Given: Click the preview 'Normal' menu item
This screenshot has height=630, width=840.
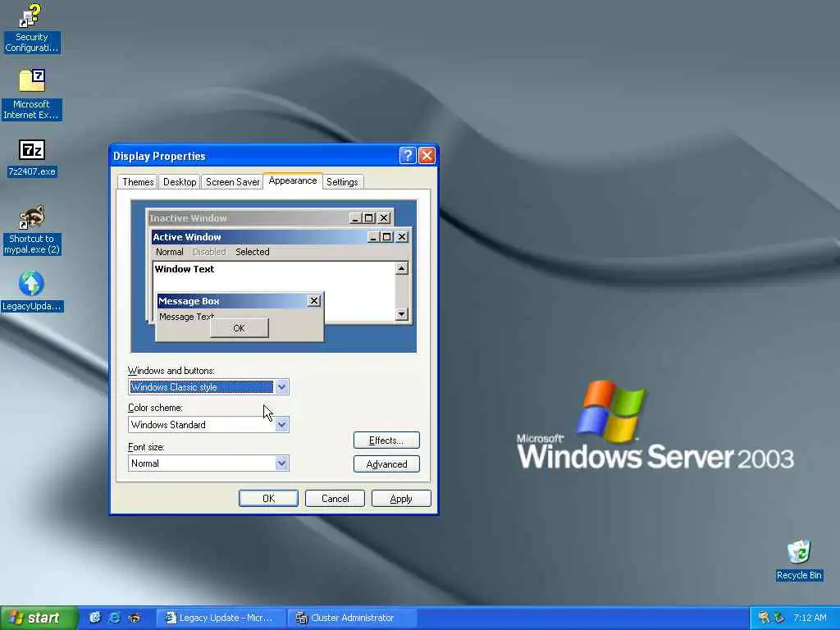Looking at the screenshot, I should pyautogui.click(x=169, y=252).
